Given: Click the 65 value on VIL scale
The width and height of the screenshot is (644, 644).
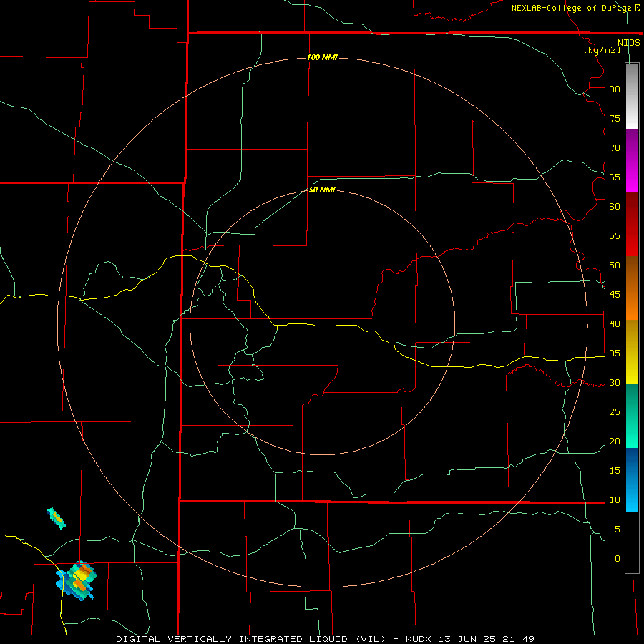Looking at the screenshot, I should coord(615,177).
